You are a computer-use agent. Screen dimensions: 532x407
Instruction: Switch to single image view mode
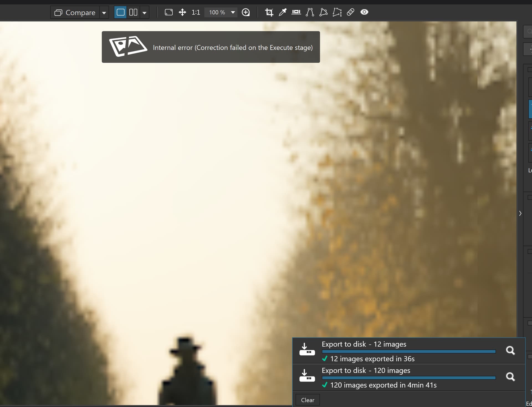121,12
